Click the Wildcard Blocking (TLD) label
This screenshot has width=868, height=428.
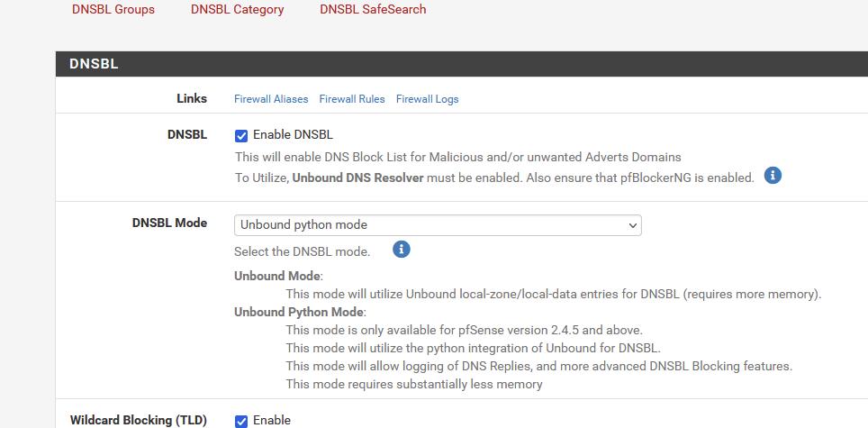[x=139, y=420]
